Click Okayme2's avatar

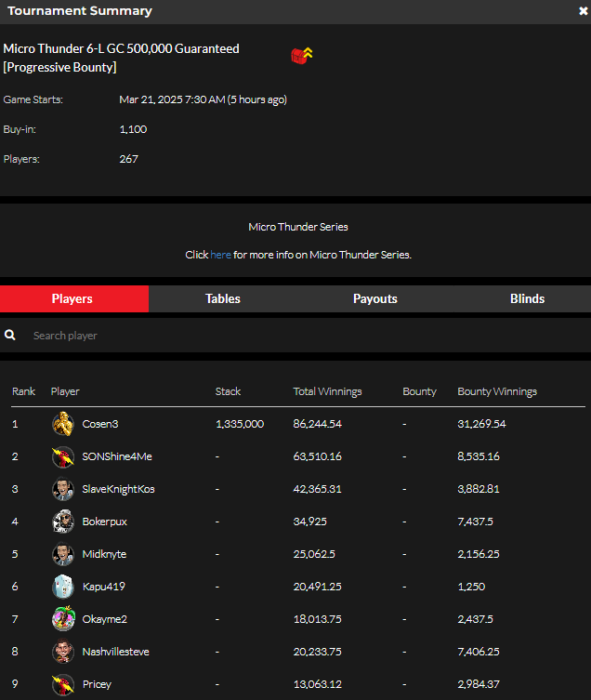point(63,619)
